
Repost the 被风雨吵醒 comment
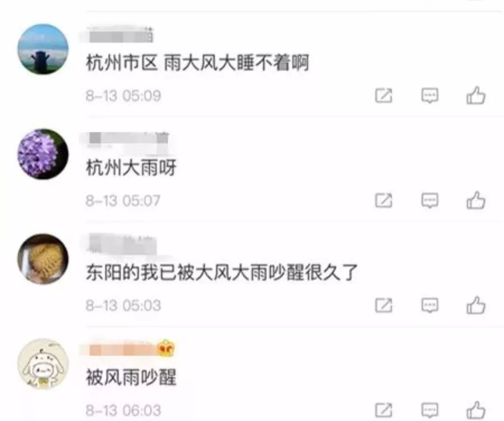coord(384,410)
